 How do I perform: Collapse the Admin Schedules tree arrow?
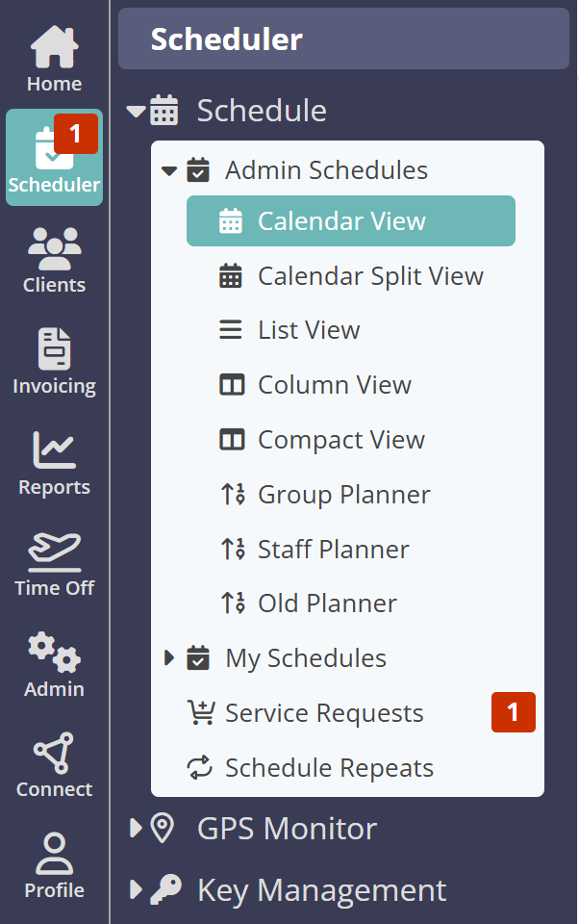pyautogui.click(x=169, y=171)
